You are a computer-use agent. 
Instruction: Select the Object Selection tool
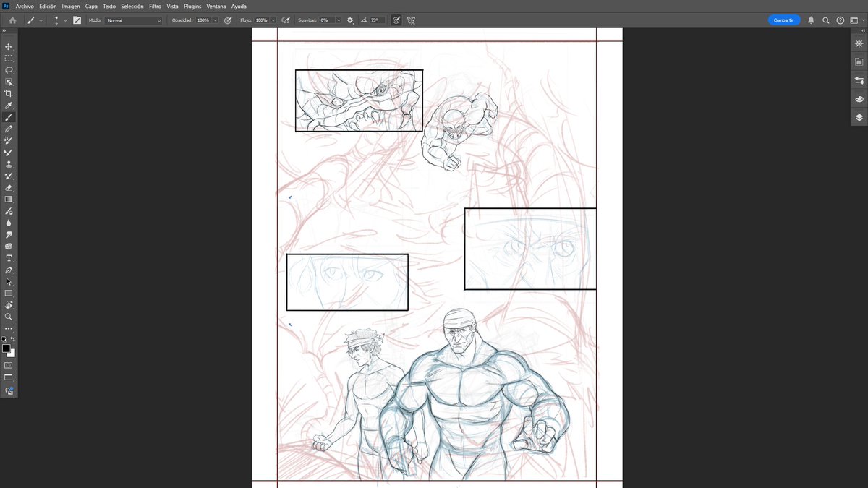[x=9, y=82]
